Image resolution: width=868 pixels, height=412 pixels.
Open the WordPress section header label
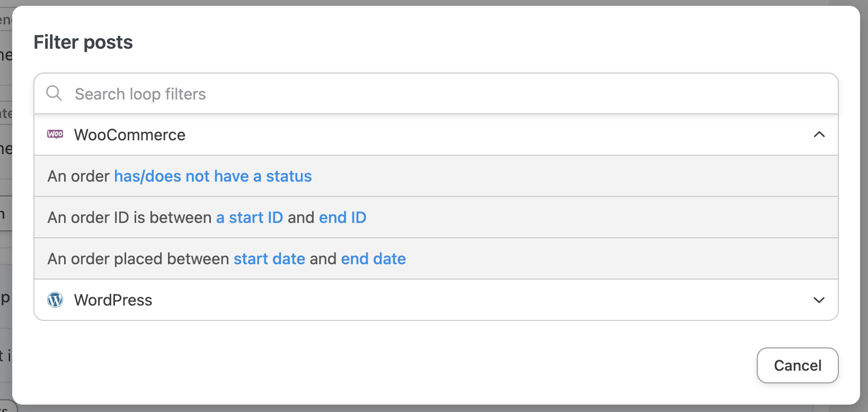pos(113,300)
